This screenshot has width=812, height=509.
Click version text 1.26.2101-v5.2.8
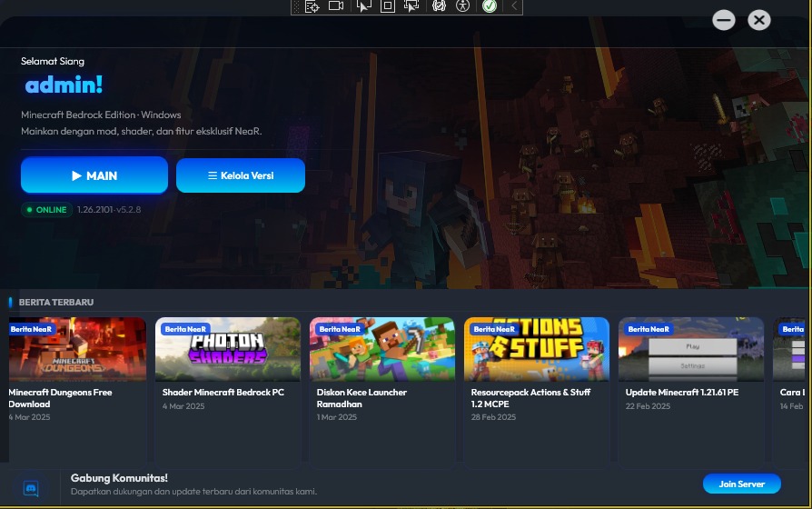coord(109,209)
